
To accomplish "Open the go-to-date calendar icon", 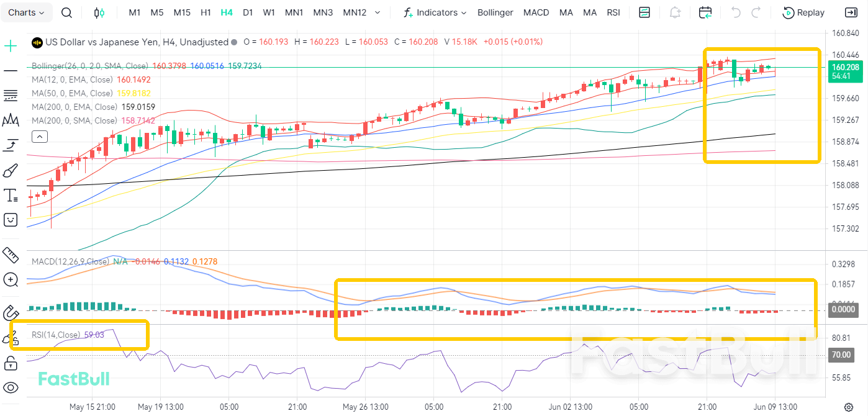I will coord(705,12).
